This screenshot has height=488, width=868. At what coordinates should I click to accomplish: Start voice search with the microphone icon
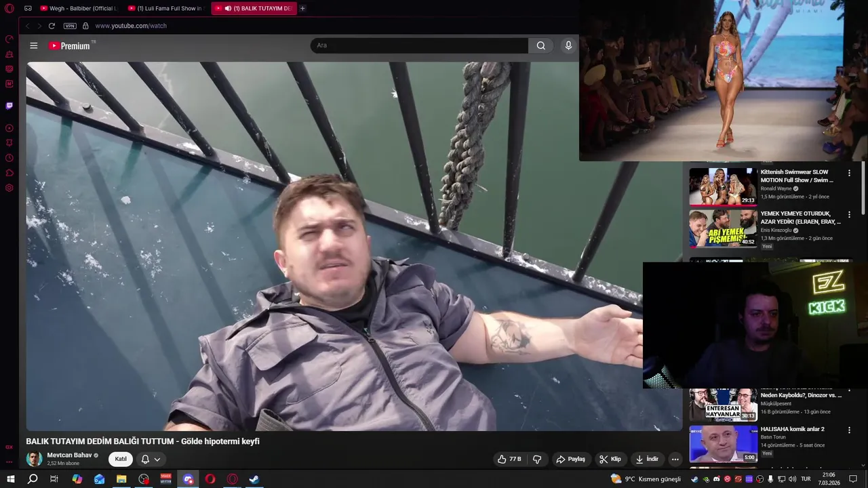pos(568,45)
